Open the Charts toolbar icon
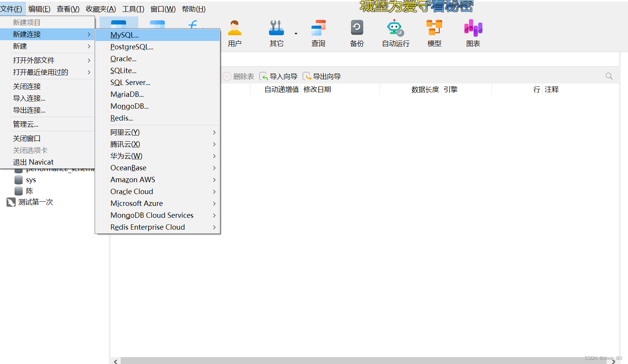Viewport: 628px width, 364px height. [x=473, y=28]
